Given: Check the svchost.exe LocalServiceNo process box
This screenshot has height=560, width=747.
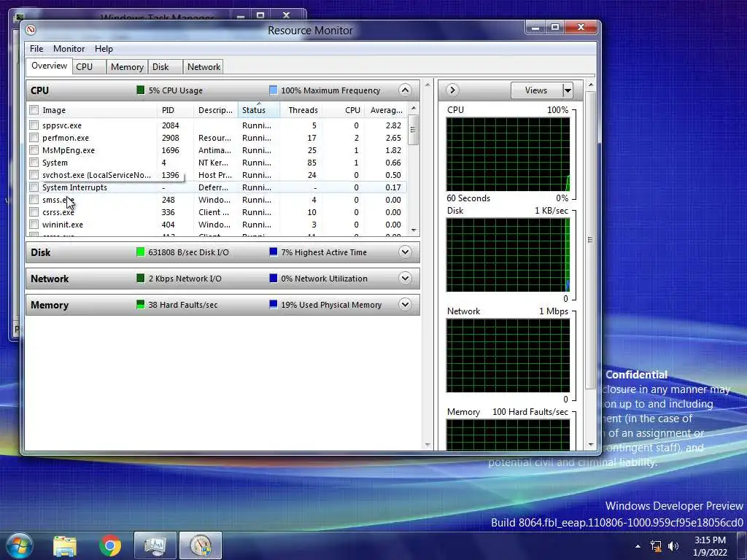Looking at the screenshot, I should click(x=34, y=175).
